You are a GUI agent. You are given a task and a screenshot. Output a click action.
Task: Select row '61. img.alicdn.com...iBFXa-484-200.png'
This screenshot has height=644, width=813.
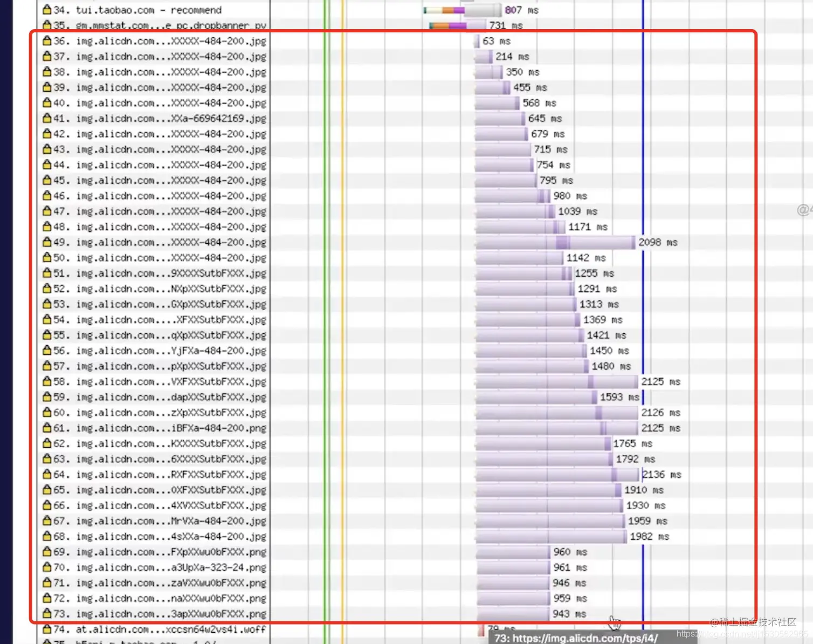tap(160, 428)
